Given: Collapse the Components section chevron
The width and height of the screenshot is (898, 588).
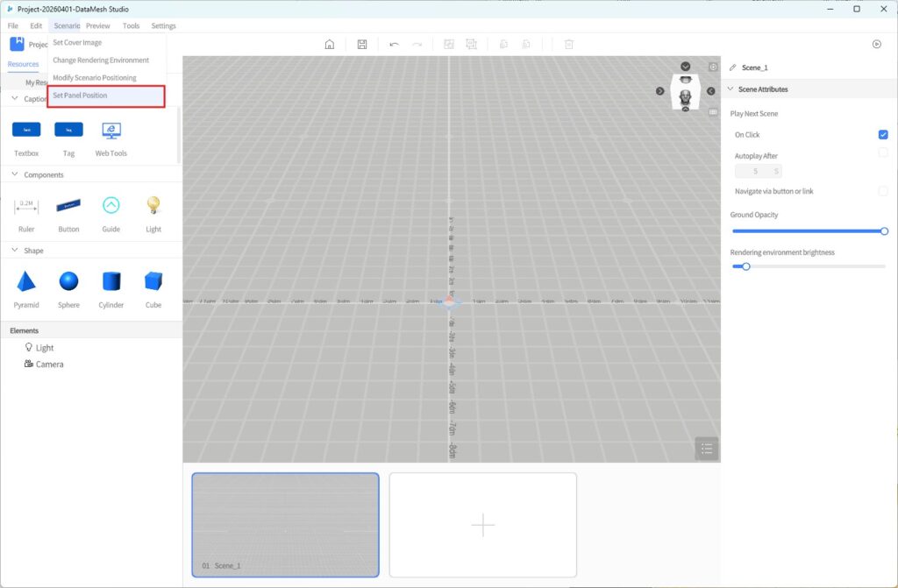Looking at the screenshot, I should point(14,174).
